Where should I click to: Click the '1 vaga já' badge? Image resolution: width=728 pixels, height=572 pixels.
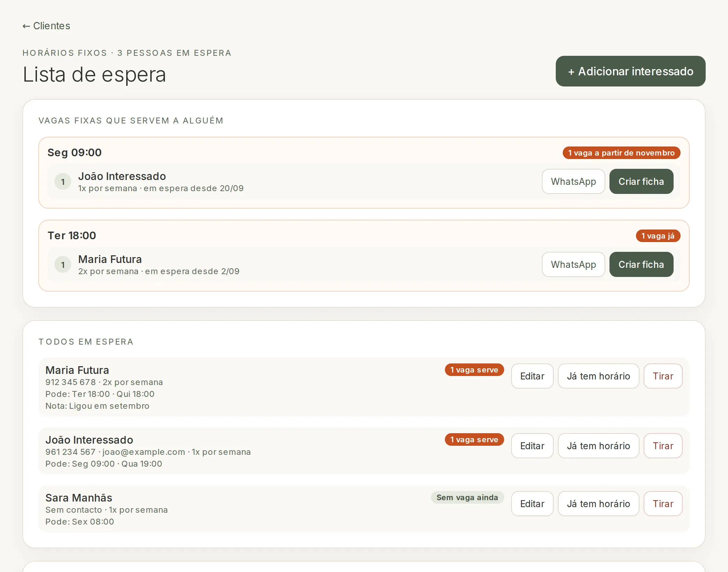(658, 236)
